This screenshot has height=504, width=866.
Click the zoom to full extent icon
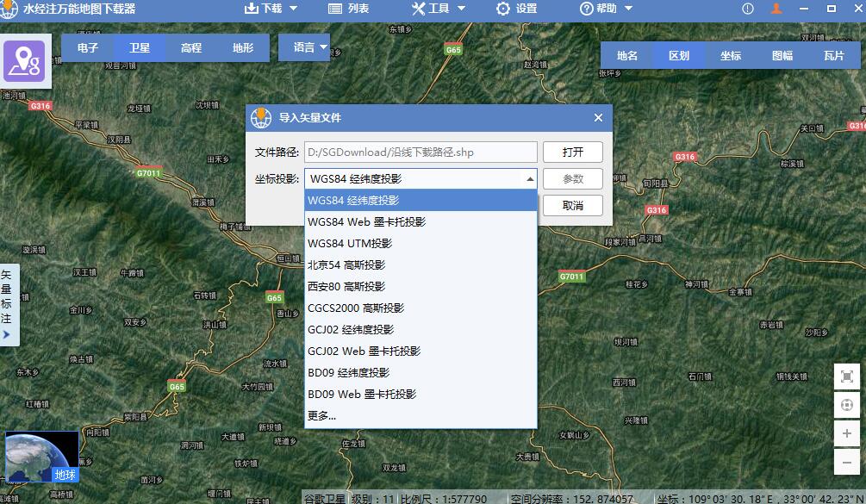click(x=846, y=376)
